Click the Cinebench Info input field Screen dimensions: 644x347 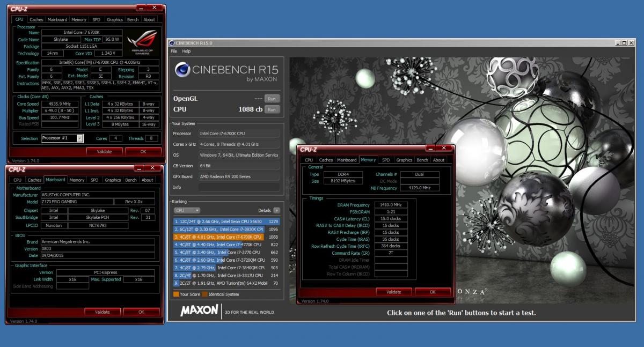coord(239,187)
